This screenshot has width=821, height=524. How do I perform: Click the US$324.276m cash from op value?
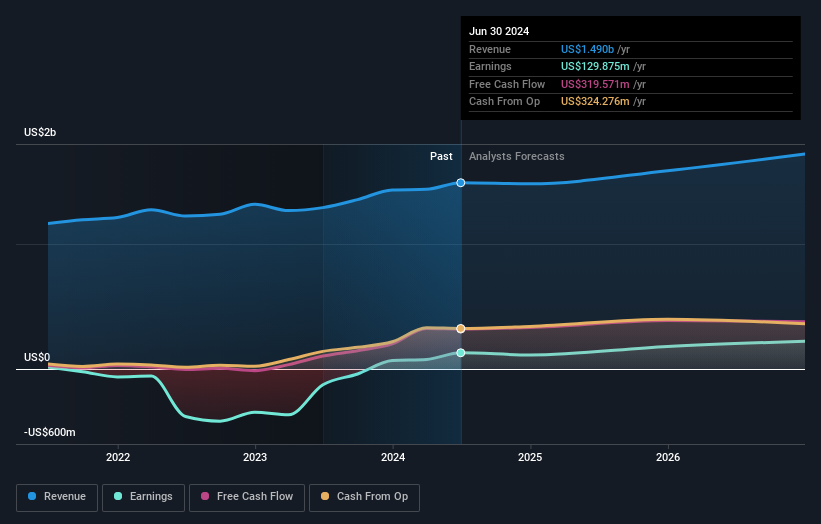pos(595,102)
